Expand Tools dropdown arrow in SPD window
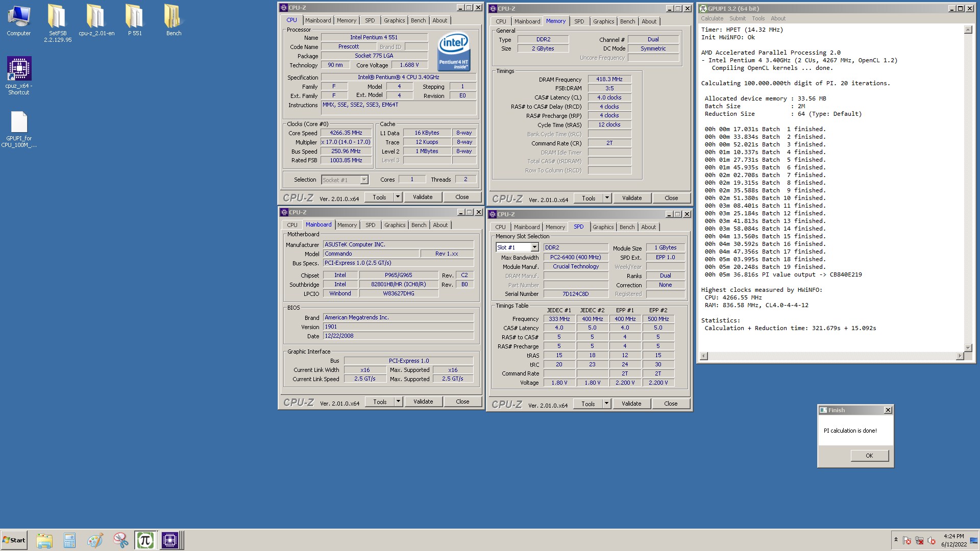The image size is (980, 551). 606,404
